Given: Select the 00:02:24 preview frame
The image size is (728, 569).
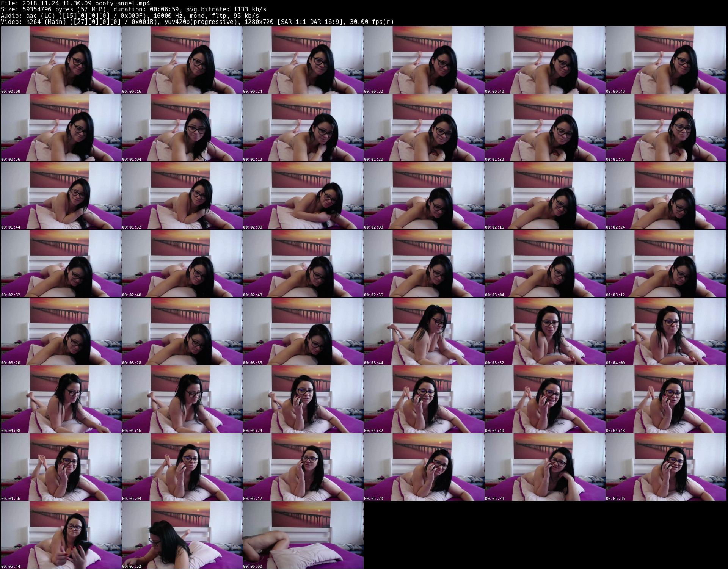Looking at the screenshot, I should (x=666, y=196).
